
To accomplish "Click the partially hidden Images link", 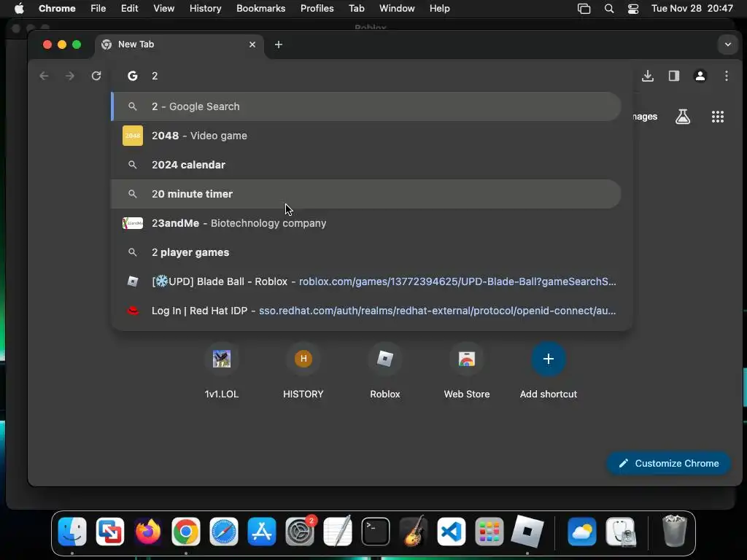I will tap(645, 117).
